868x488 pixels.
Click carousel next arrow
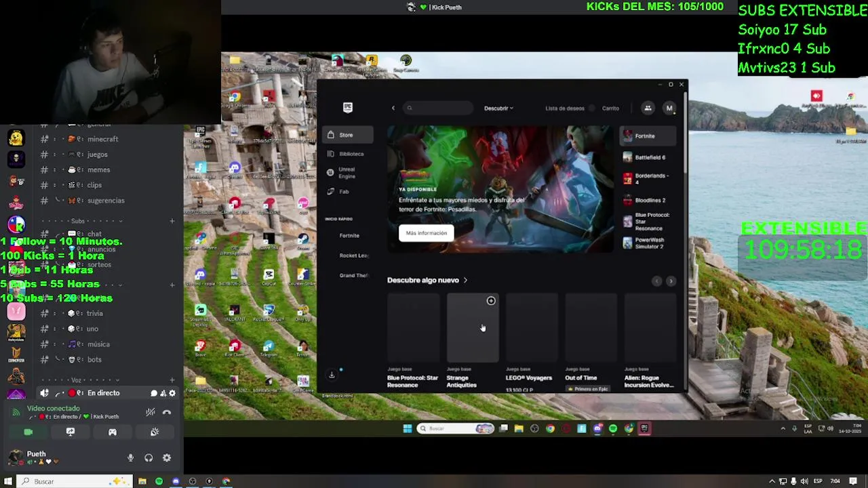671,281
